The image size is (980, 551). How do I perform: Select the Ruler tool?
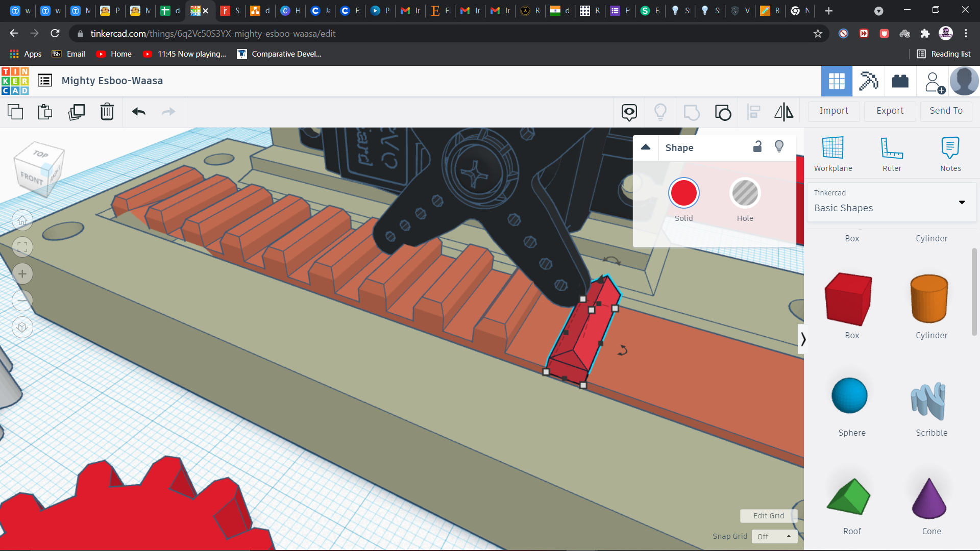click(892, 153)
